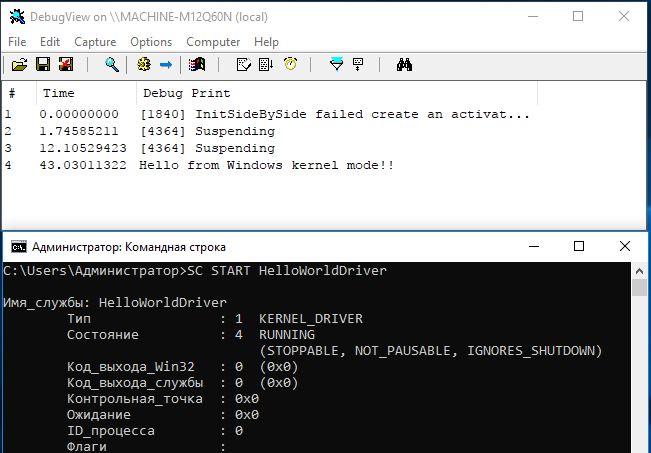Minimize the Command Prompt window

[534, 247]
